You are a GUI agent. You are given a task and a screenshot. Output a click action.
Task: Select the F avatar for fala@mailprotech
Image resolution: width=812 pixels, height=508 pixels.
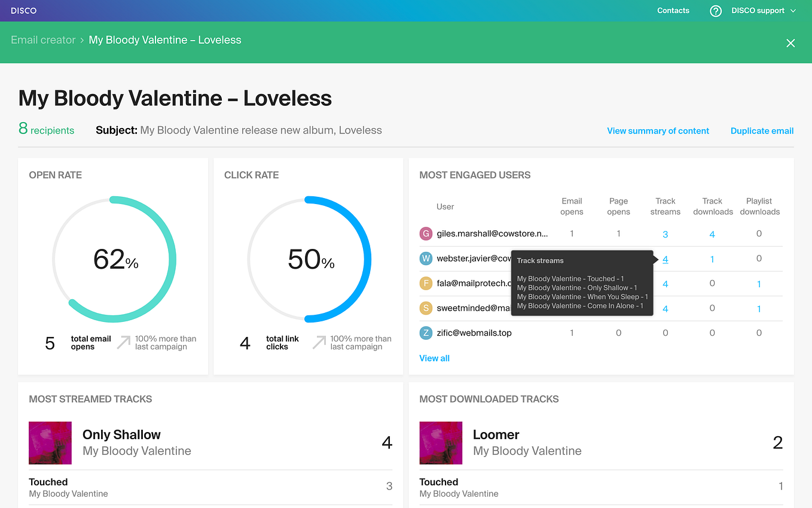click(426, 283)
